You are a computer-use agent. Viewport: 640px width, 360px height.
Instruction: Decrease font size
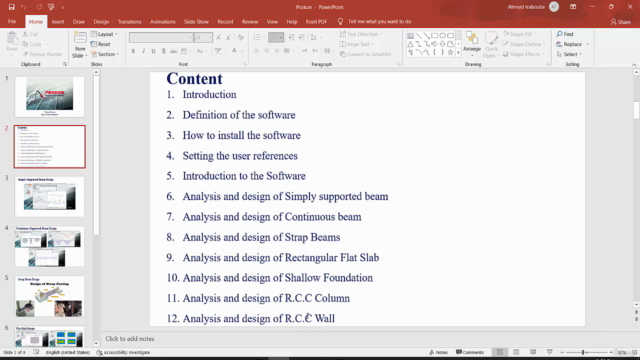[229, 38]
